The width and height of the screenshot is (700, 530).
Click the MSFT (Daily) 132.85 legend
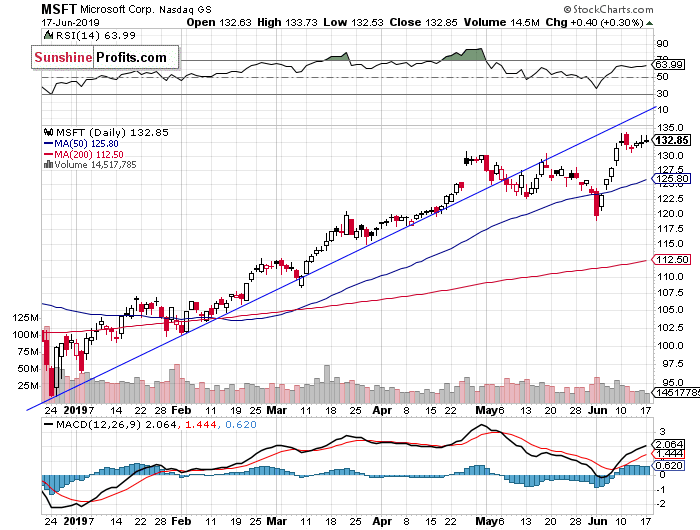[112, 133]
